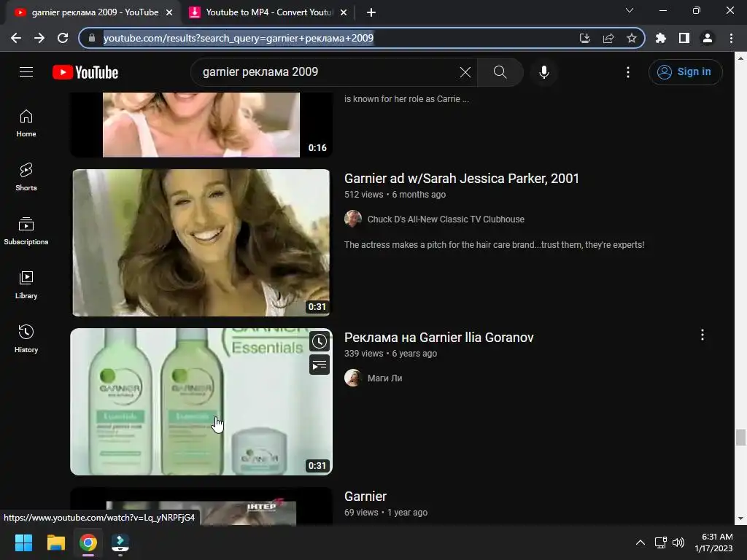Clear the search query with the X

465,72
